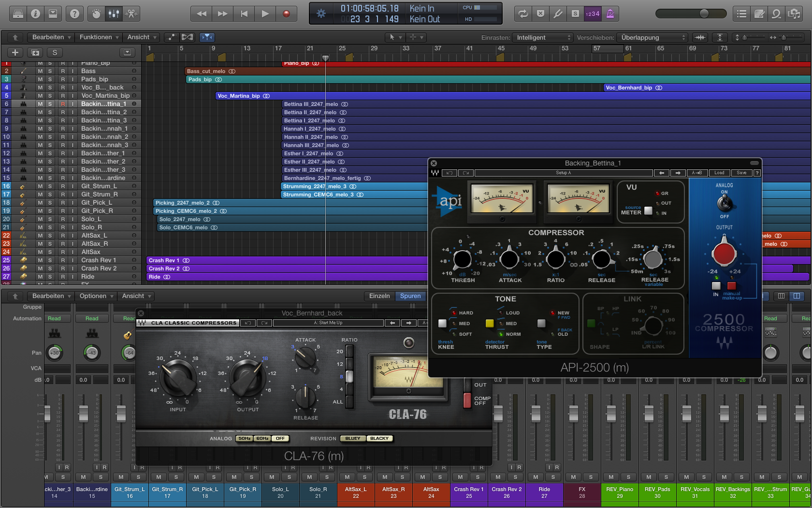Add a new track with plus button

pyautogui.click(x=15, y=52)
